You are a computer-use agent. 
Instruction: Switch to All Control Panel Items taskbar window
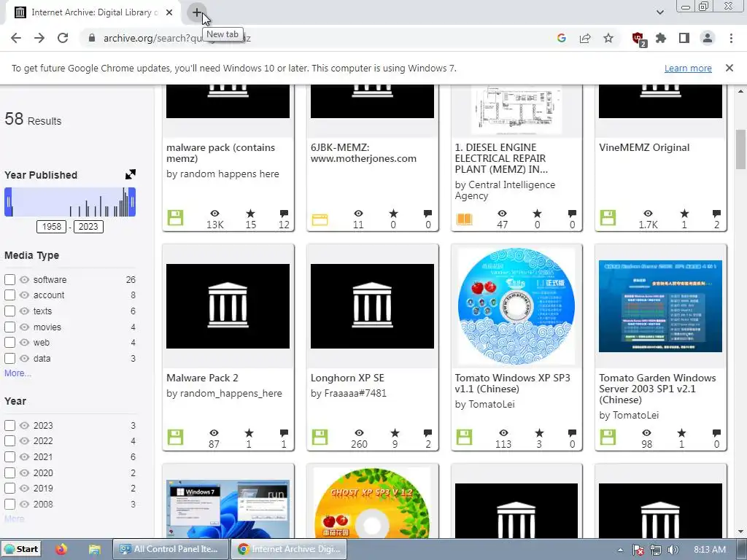(x=171, y=549)
